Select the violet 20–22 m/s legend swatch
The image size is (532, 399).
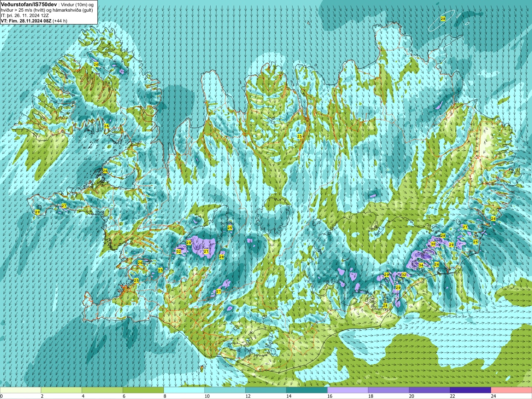click(x=430, y=390)
